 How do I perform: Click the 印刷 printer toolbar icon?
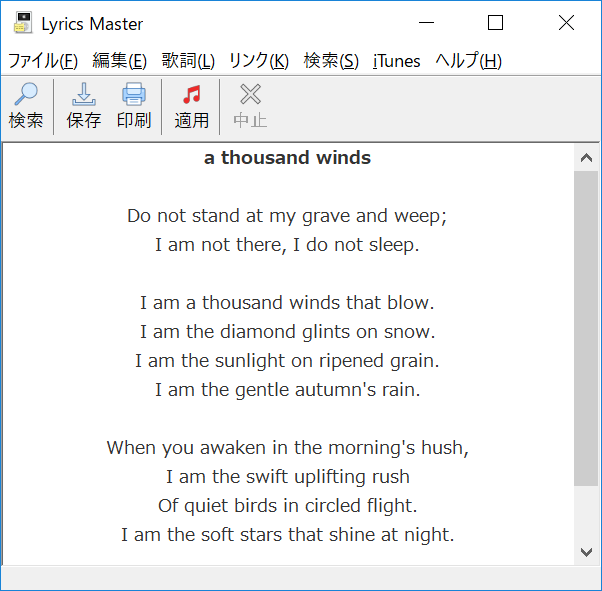tap(134, 96)
